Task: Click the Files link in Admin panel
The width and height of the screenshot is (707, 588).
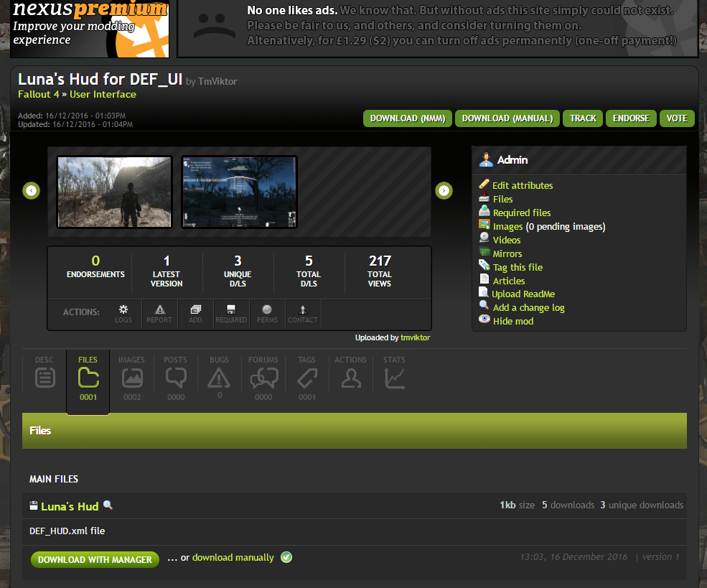Action: click(x=502, y=200)
